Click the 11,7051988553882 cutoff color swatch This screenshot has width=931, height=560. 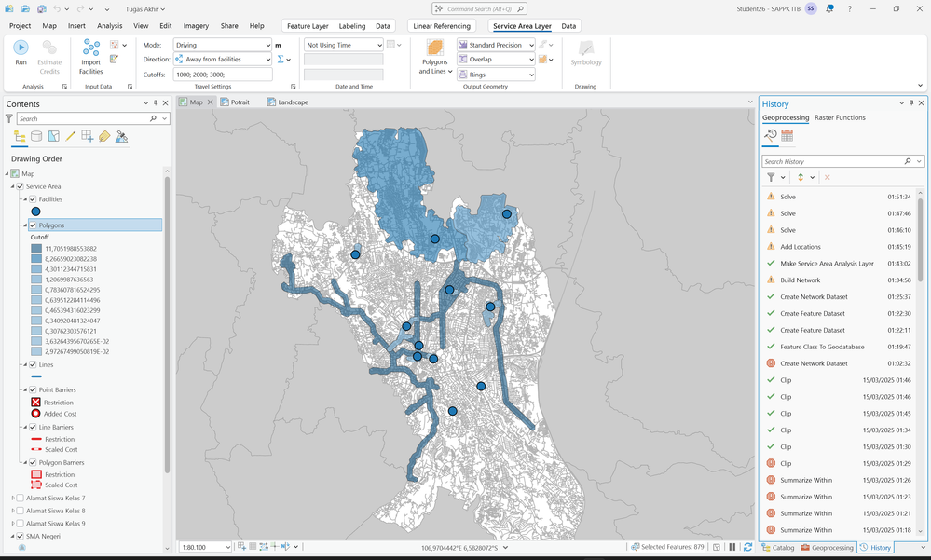coord(36,248)
